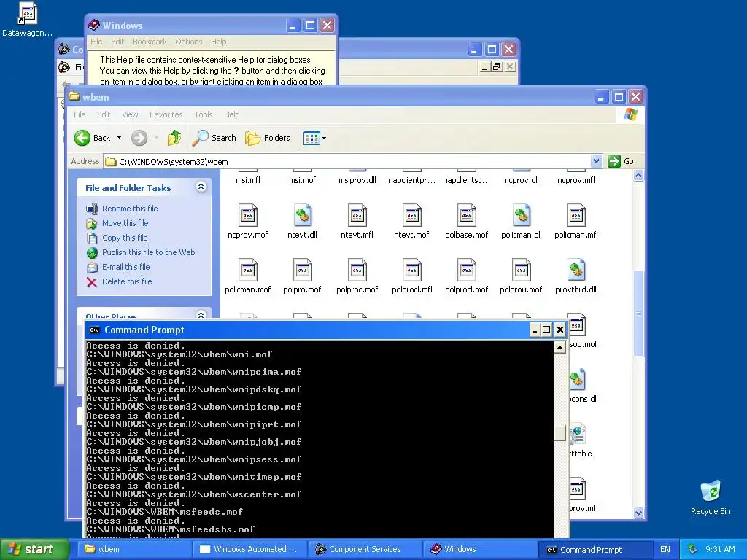Switch to Windows Automated taskbar button
Viewport: 747px width, 560px height.
click(249, 550)
